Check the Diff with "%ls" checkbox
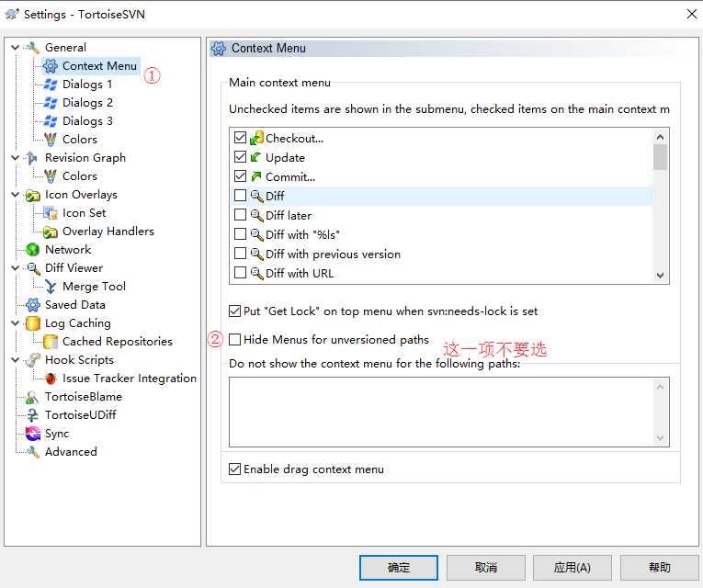Screen dimensions: 703x588 [x=241, y=234]
